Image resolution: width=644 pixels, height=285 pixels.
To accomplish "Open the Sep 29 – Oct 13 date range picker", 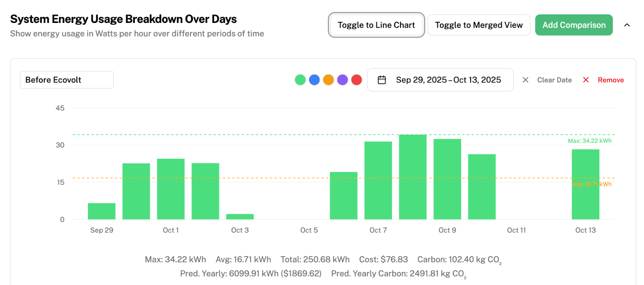I will point(448,80).
